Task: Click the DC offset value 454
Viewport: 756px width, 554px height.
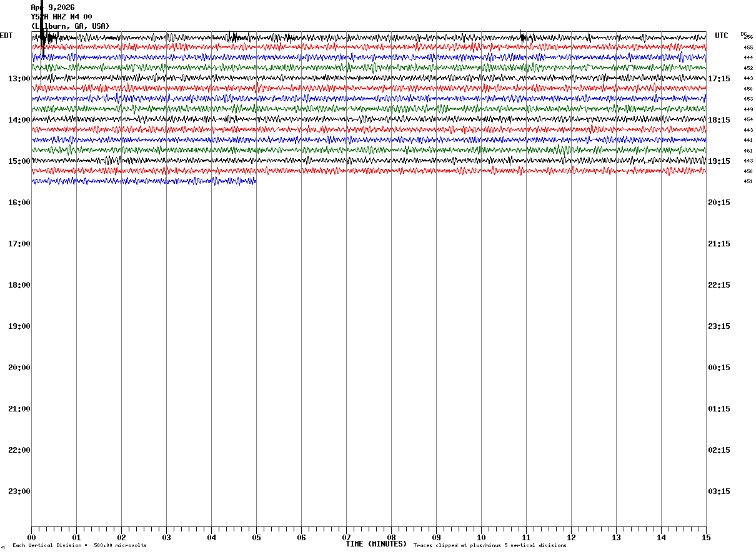Action: tap(748, 119)
